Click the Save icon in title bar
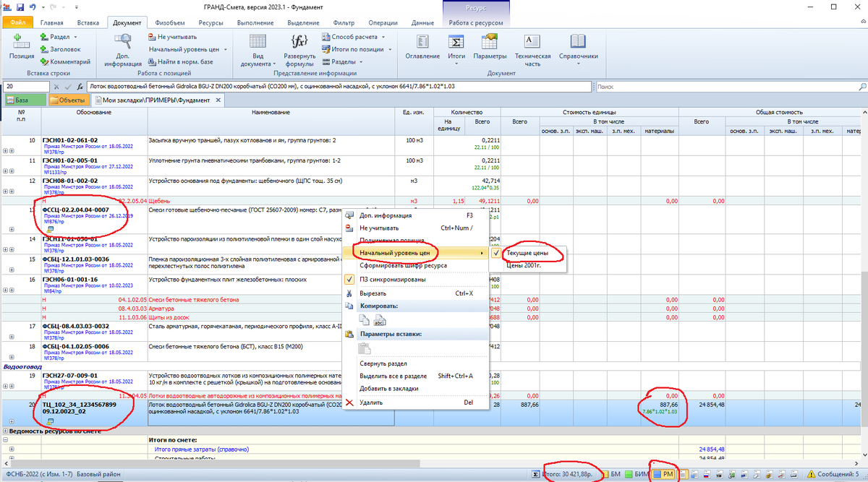 pos(19,6)
